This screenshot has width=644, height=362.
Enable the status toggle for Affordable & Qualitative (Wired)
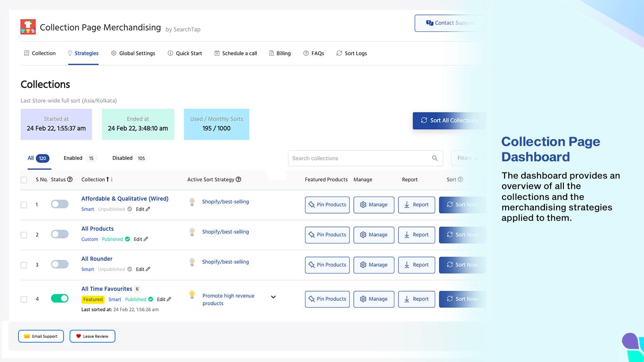pos(60,204)
